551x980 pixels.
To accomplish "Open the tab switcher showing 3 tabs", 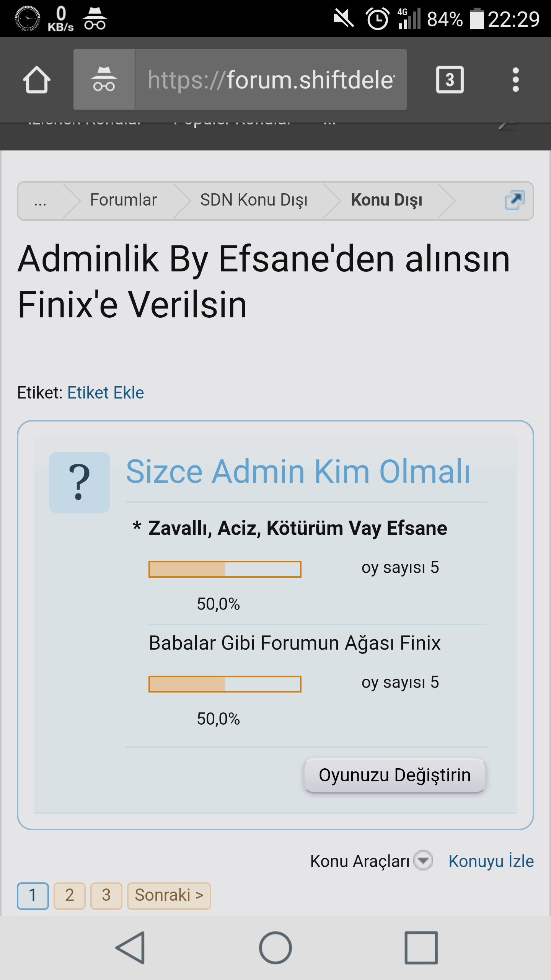I will coord(450,80).
